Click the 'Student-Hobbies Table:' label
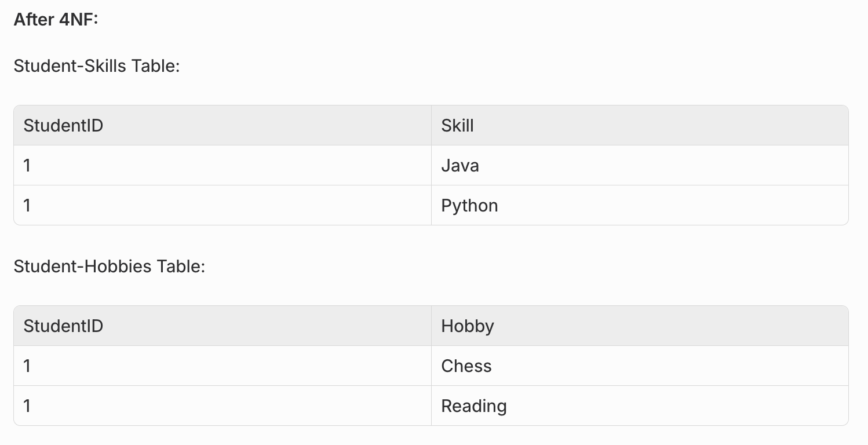The height and width of the screenshot is (445, 868). tap(110, 267)
